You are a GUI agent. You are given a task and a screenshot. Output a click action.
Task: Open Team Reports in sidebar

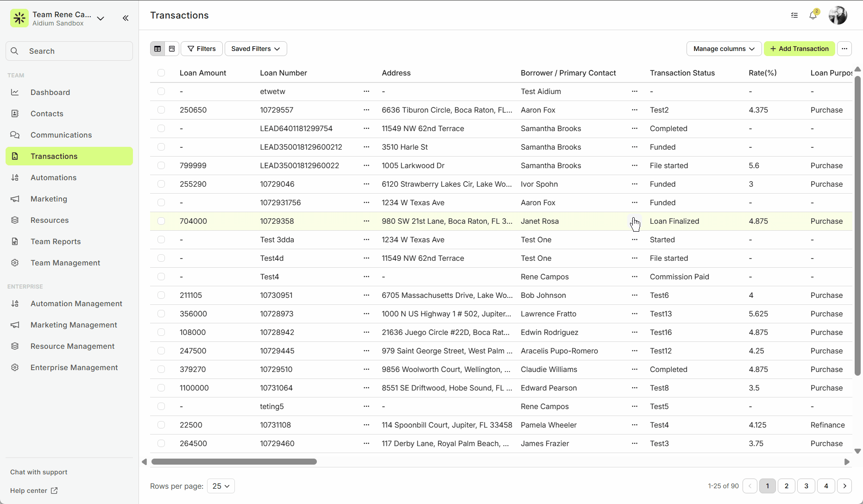click(x=56, y=241)
